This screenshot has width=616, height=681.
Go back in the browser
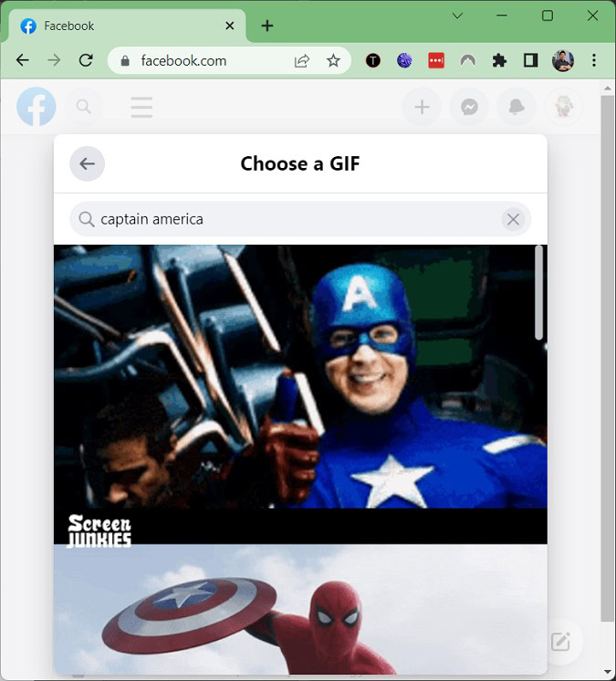point(23,60)
